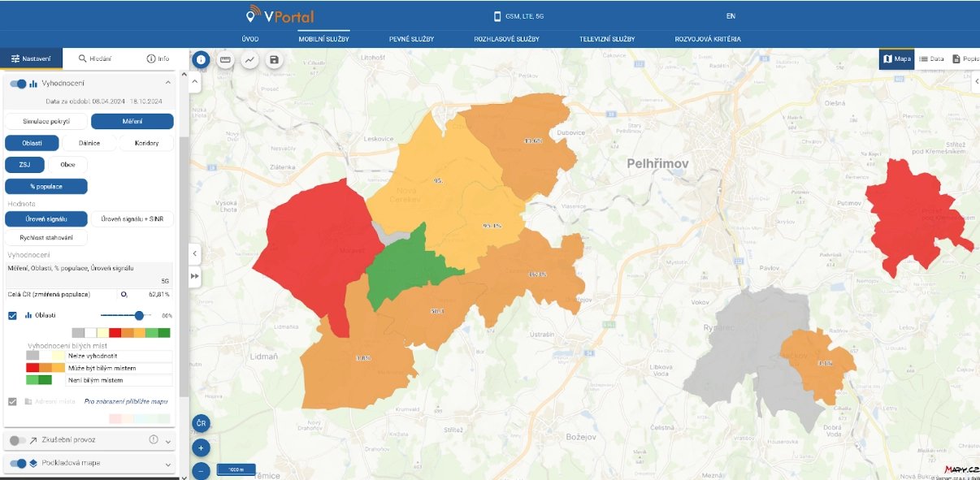
Task: Select the Rychlost stahování button
Action: point(46,237)
